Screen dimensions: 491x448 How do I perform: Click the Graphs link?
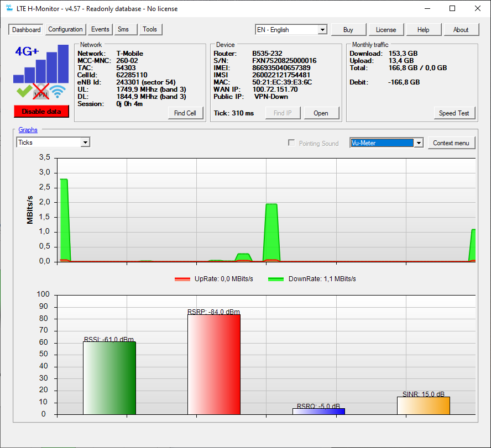28,130
